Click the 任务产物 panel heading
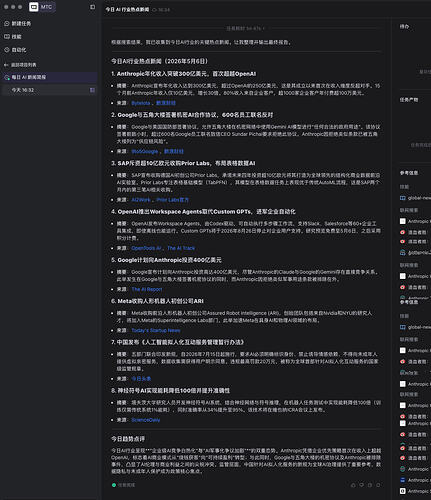Screen dimensions: 431x500 point(409,100)
